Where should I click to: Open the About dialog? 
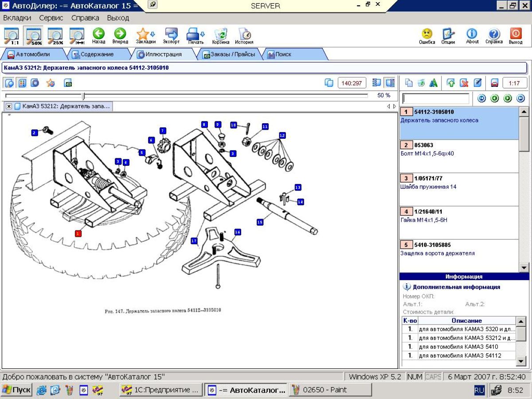472,36
